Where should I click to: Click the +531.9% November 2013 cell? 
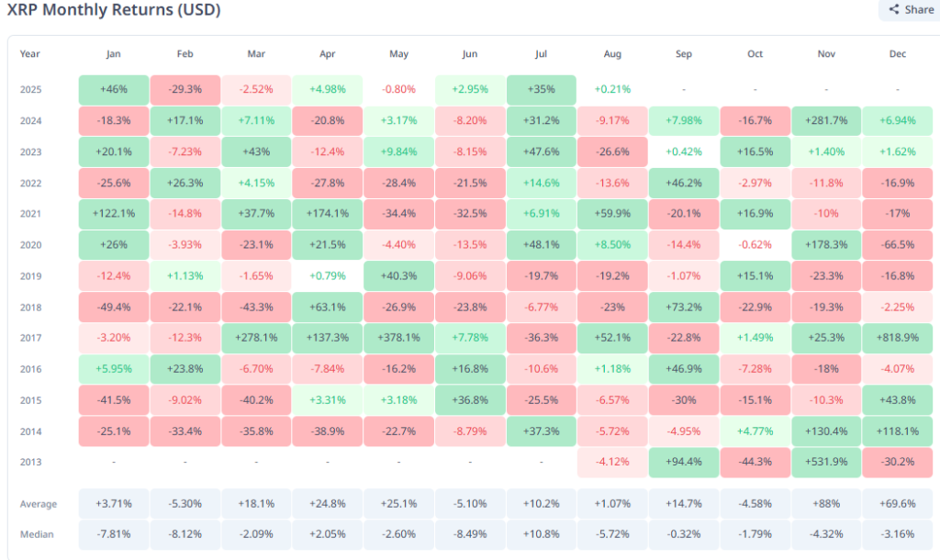[826, 463]
